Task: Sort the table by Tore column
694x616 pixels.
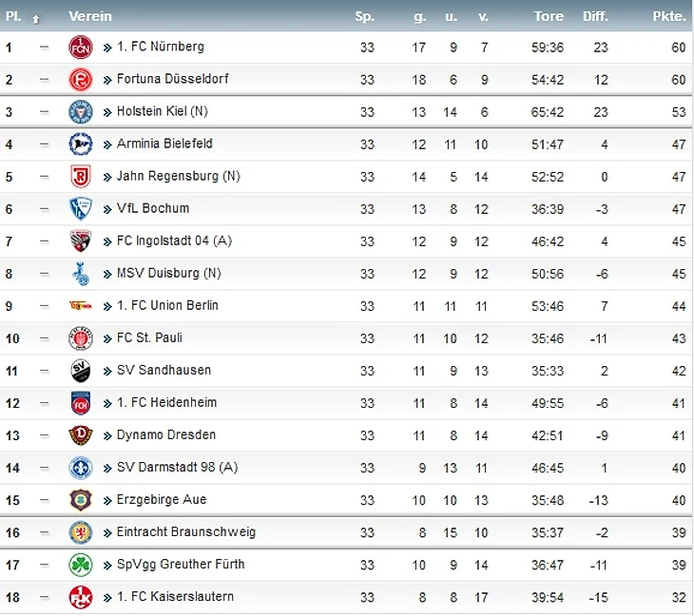Action: (x=549, y=16)
